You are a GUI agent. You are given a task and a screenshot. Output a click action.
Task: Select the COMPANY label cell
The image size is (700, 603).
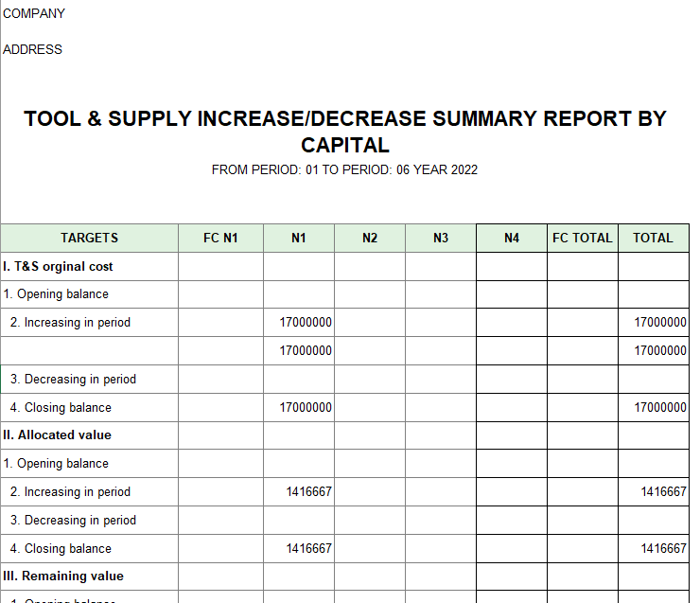pyautogui.click(x=35, y=14)
